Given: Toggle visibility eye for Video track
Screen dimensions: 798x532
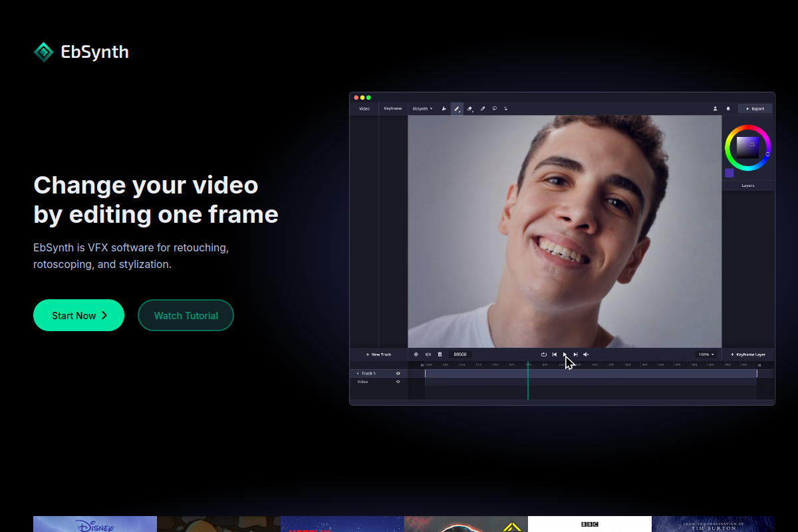Looking at the screenshot, I should [x=398, y=382].
